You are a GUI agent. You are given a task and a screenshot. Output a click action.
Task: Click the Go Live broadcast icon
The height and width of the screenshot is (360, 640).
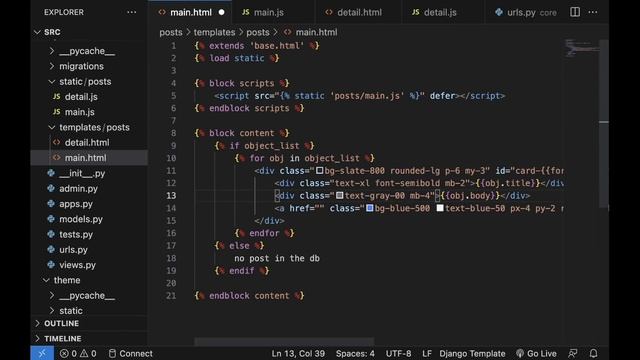(x=520, y=353)
